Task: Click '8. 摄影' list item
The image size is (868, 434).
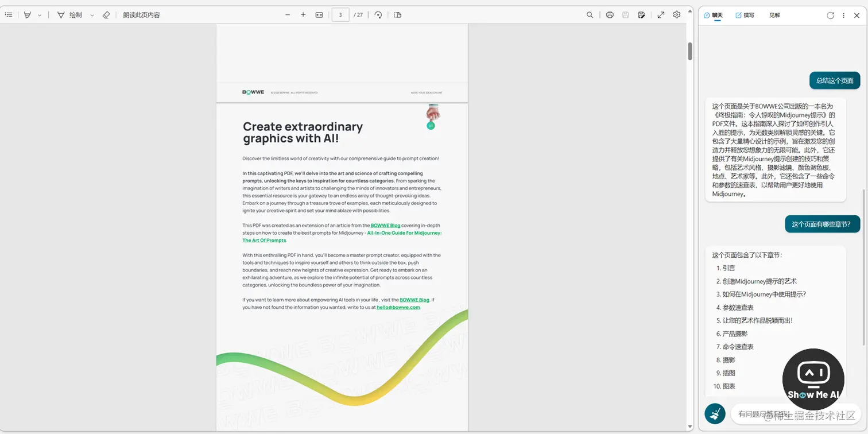Action: 725,360
